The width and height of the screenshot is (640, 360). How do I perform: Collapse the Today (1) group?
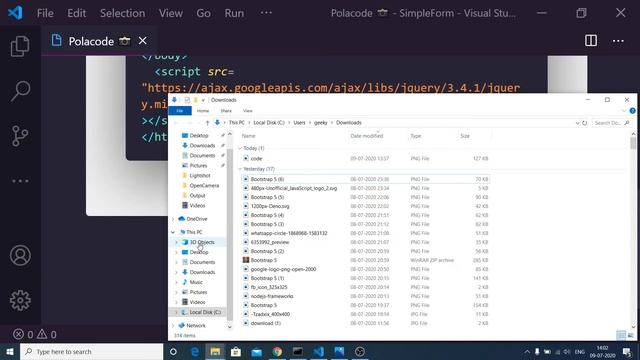240,148
